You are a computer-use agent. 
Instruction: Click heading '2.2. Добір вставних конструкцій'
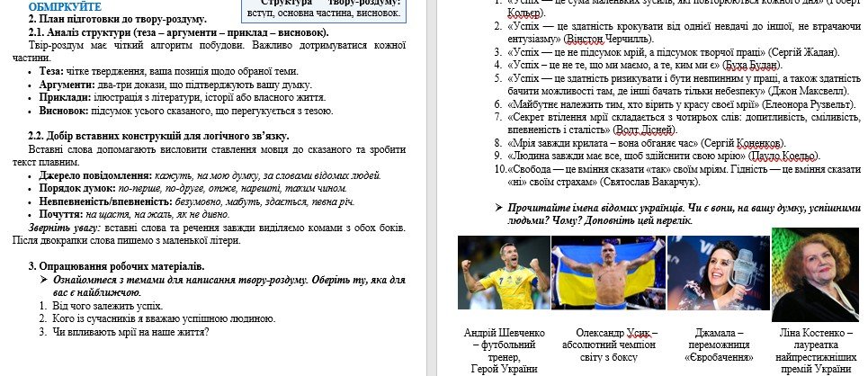[158, 137]
